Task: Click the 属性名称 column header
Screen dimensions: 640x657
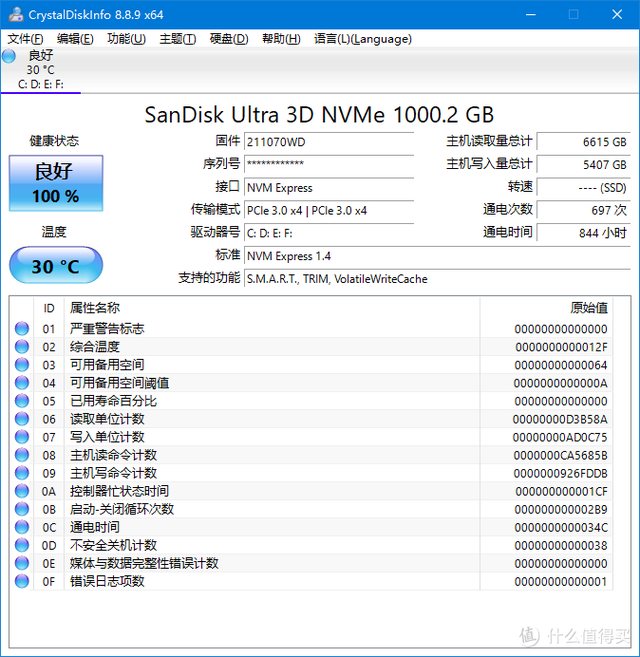Action: [x=95, y=307]
